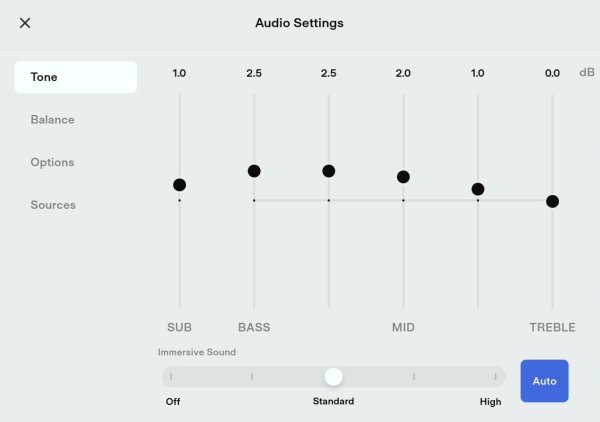Open the Sources tab

(53, 205)
